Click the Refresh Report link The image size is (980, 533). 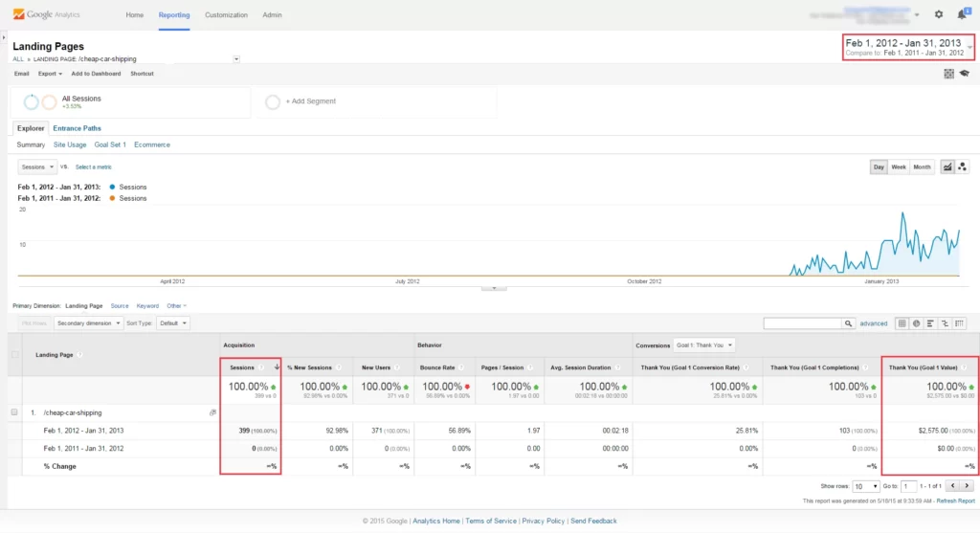coord(955,500)
